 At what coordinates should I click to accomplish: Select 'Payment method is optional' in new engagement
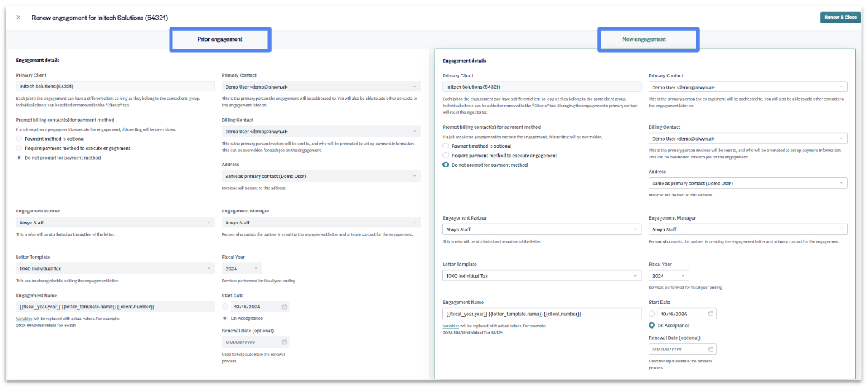pos(445,146)
